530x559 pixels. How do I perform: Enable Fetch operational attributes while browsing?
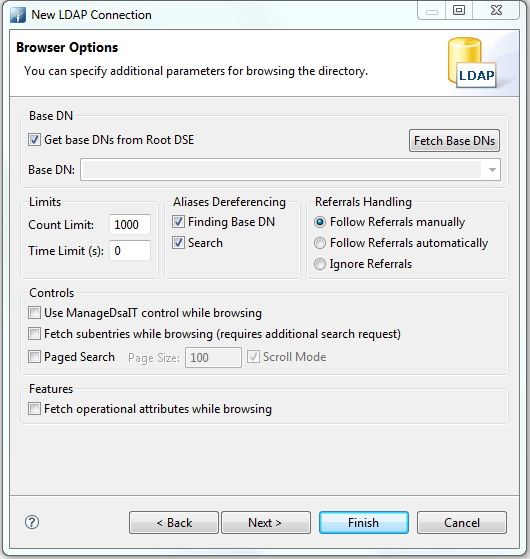click(x=34, y=409)
